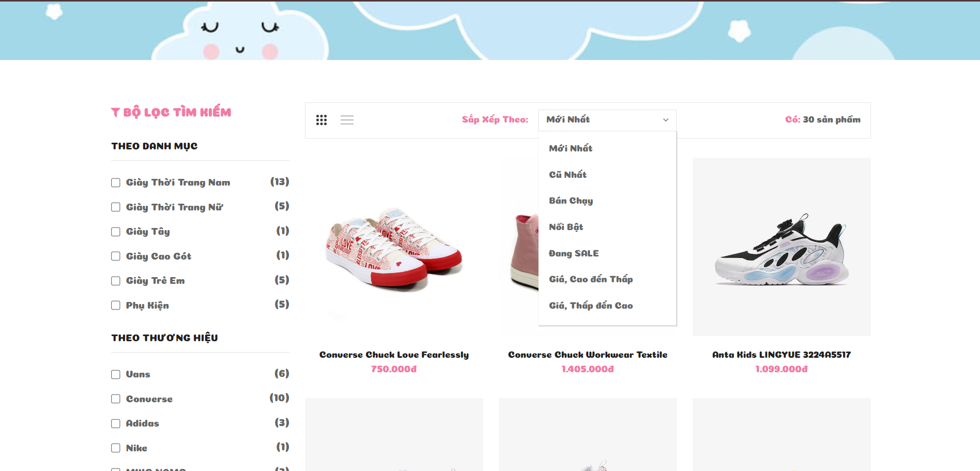Enable the Phụ Kiện filter

point(116,306)
